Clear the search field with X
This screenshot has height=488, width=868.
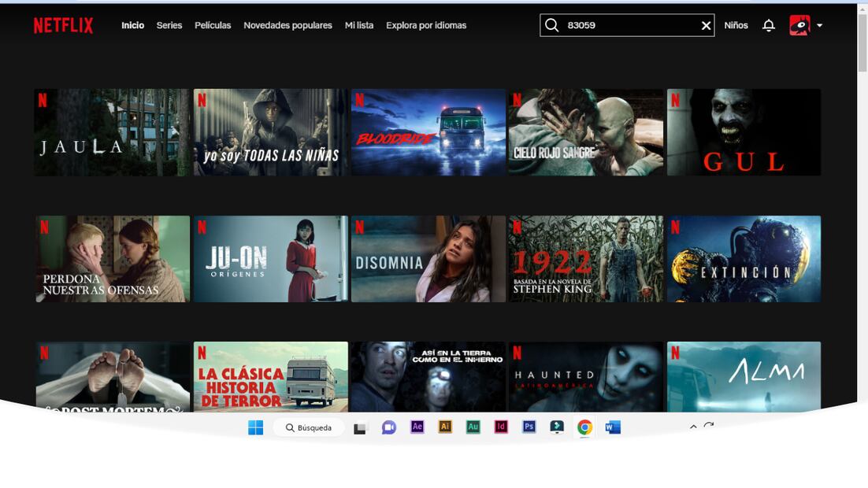click(x=706, y=26)
